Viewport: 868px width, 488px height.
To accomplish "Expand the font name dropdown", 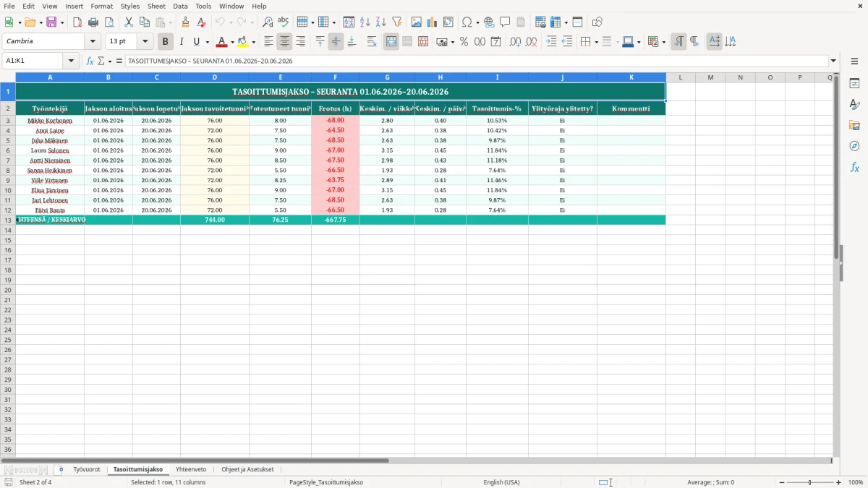I will coord(93,42).
